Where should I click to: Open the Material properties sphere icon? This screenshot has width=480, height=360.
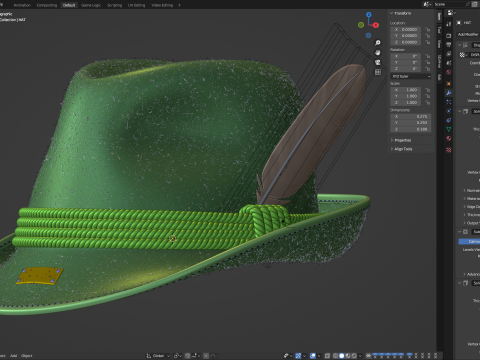(x=449, y=138)
